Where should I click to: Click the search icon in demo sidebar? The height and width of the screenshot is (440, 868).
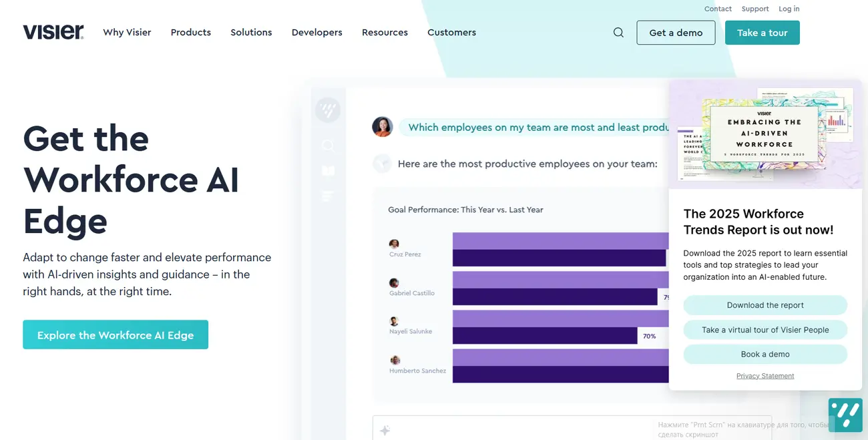328,146
